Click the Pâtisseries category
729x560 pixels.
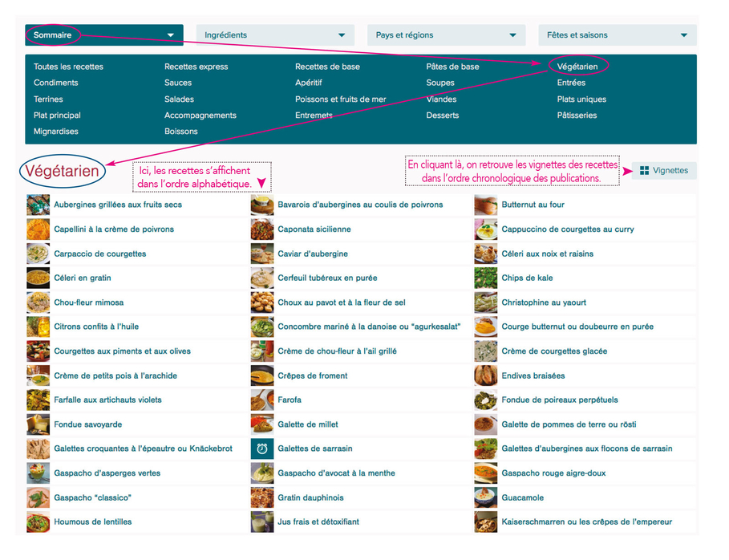(x=577, y=116)
